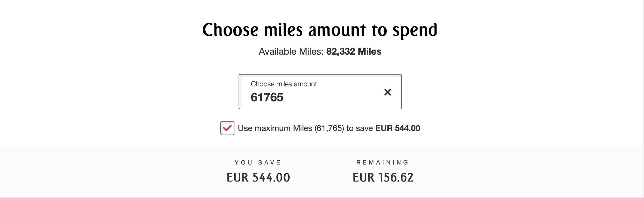Click the word 'spend' in the heading

coord(415,31)
